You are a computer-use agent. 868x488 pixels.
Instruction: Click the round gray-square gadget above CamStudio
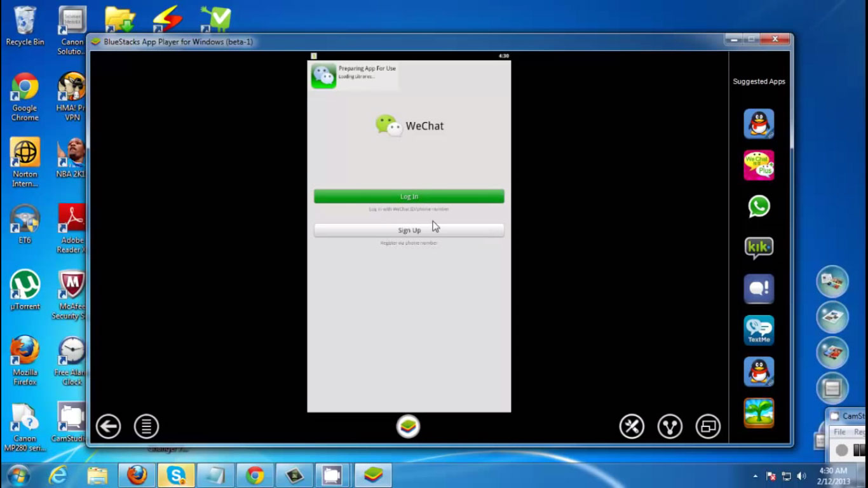pyautogui.click(x=832, y=388)
